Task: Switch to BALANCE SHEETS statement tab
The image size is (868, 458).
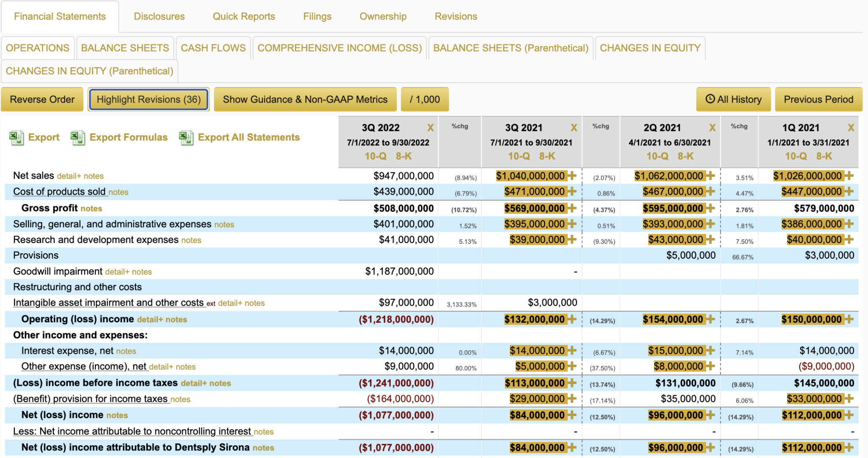Action: (125, 48)
